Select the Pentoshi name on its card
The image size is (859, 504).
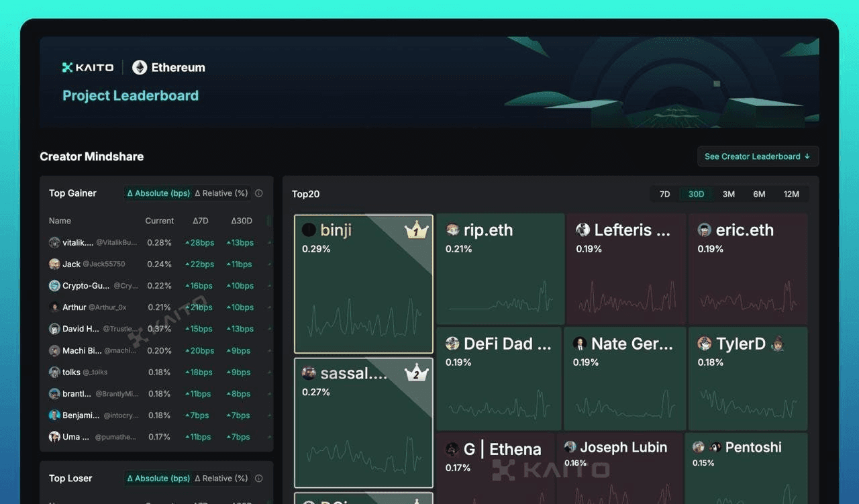pos(754,448)
